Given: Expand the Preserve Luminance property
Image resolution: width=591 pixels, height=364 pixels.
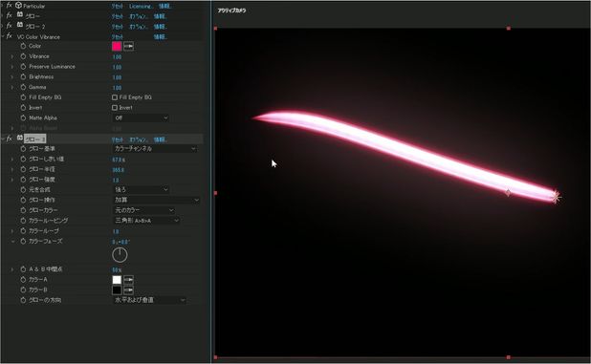Looking at the screenshot, I should (12, 67).
